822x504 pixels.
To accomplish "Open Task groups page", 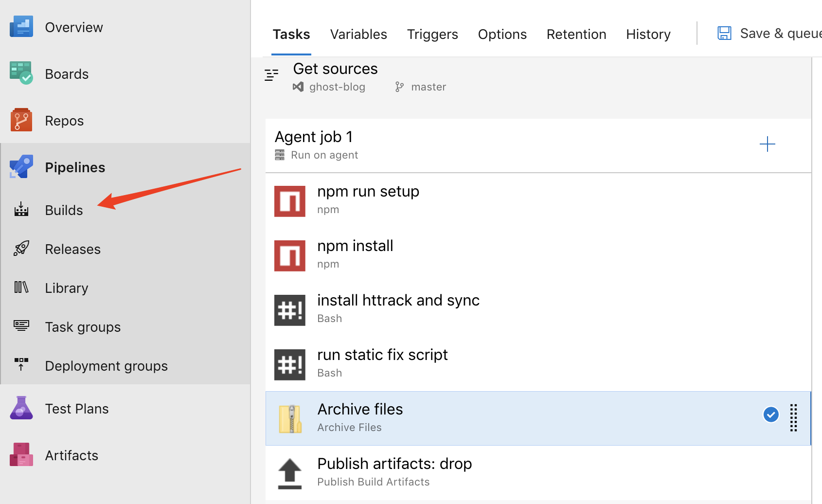I will point(83,327).
